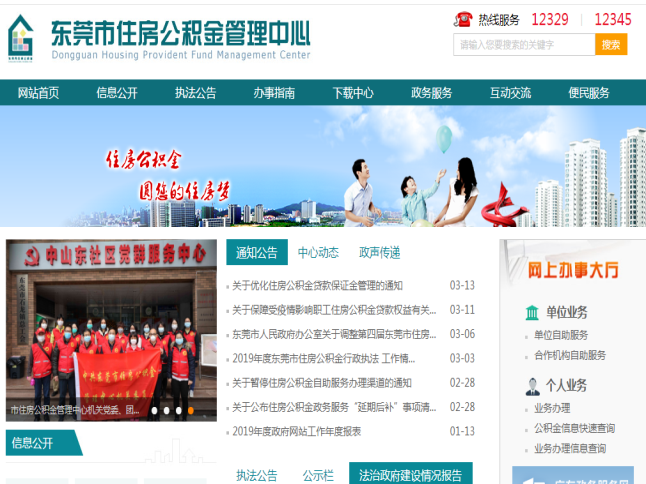
Task: Click the 单位业务 building icon
Action: tap(532, 313)
